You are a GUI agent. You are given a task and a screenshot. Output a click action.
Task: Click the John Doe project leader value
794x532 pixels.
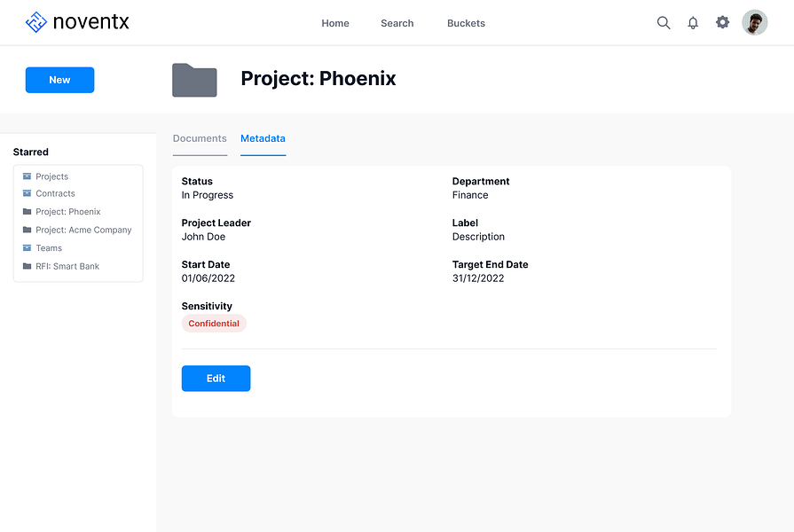[203, 237]
